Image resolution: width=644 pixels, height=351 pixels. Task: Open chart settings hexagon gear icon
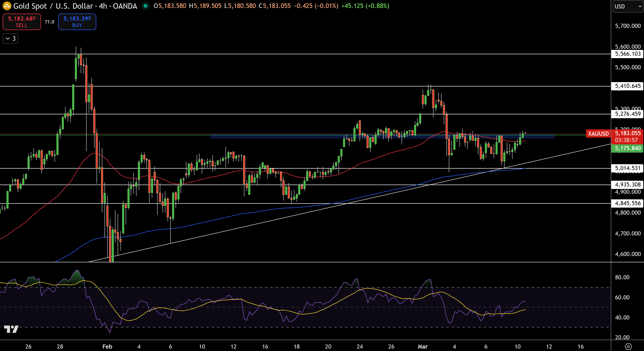628,346
